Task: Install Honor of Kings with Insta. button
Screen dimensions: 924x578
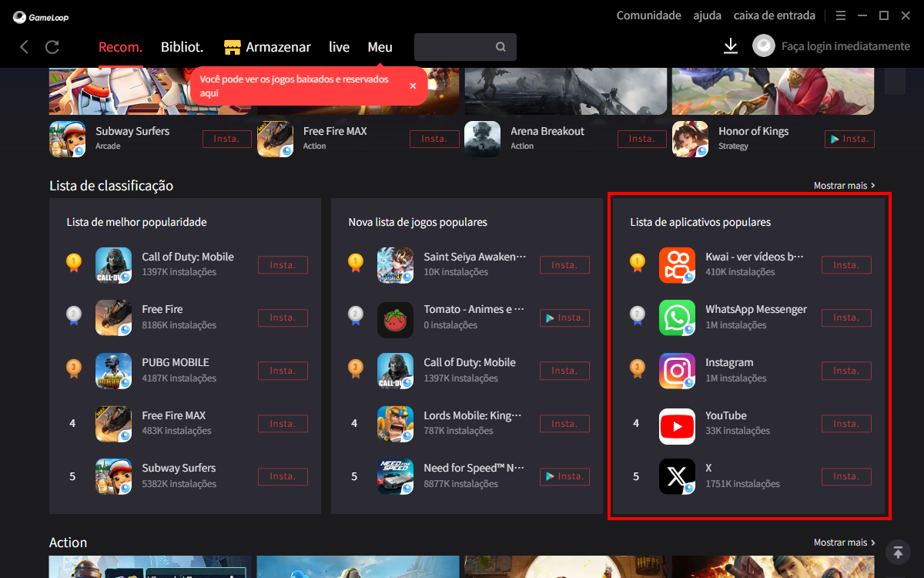Action: pyautogui.click(x=849, y=139)
